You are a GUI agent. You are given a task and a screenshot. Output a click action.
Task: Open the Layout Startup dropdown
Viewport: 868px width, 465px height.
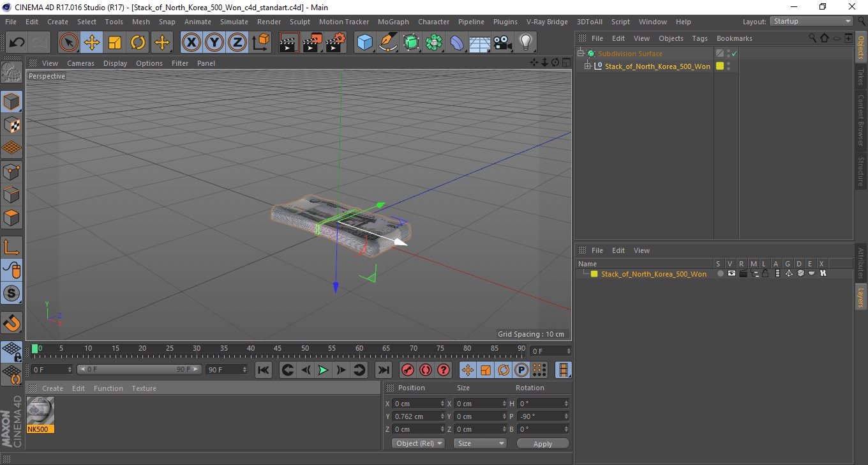pos(811,21)
